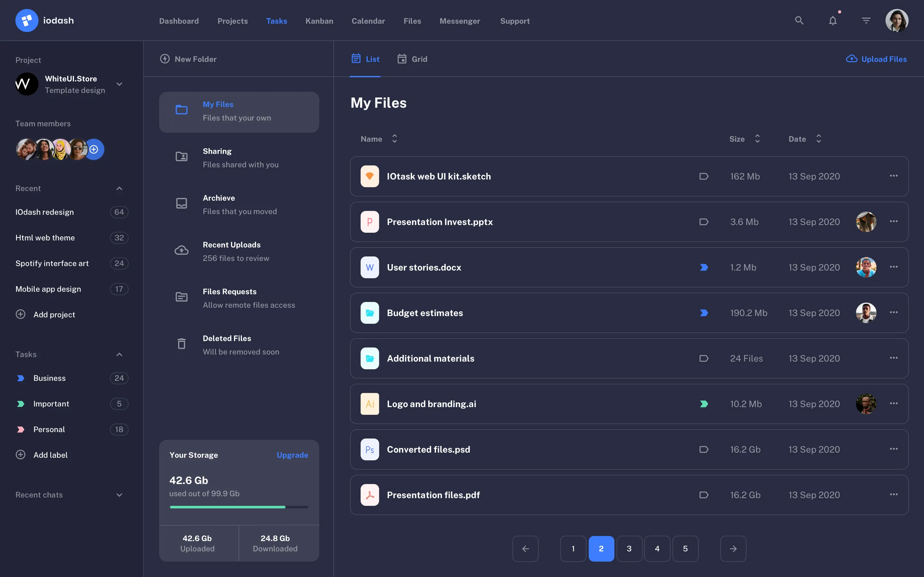Collapse the Tasks section in sidebar
924x577 pixels.
coord(119,355)
